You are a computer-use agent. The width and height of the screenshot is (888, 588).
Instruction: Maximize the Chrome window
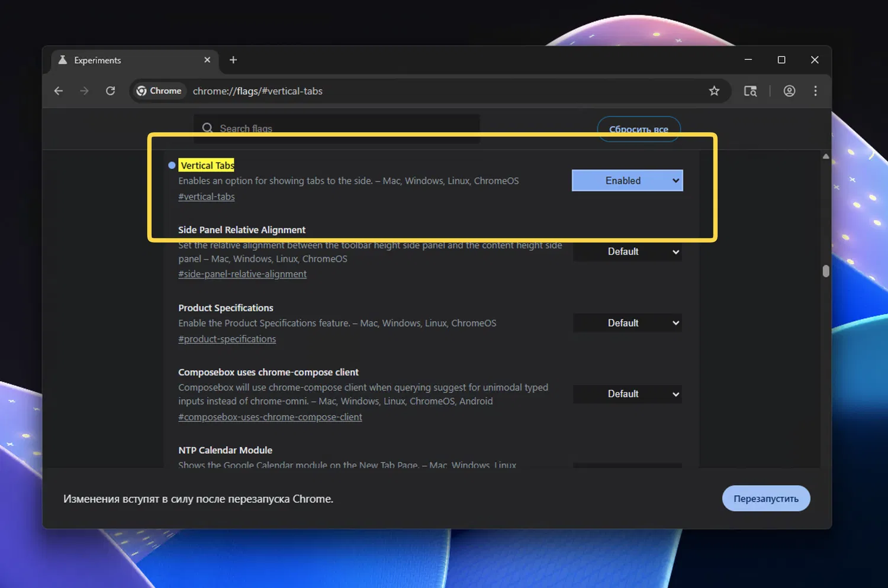pos(781,60)
